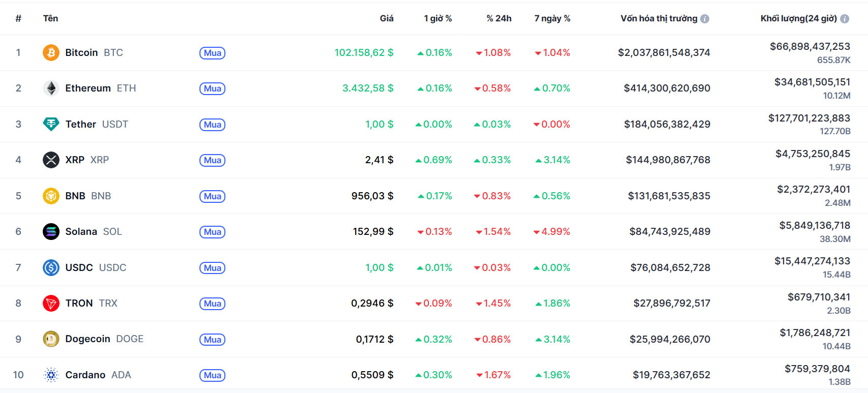Open the BNB name link

[x=88, y=196]
